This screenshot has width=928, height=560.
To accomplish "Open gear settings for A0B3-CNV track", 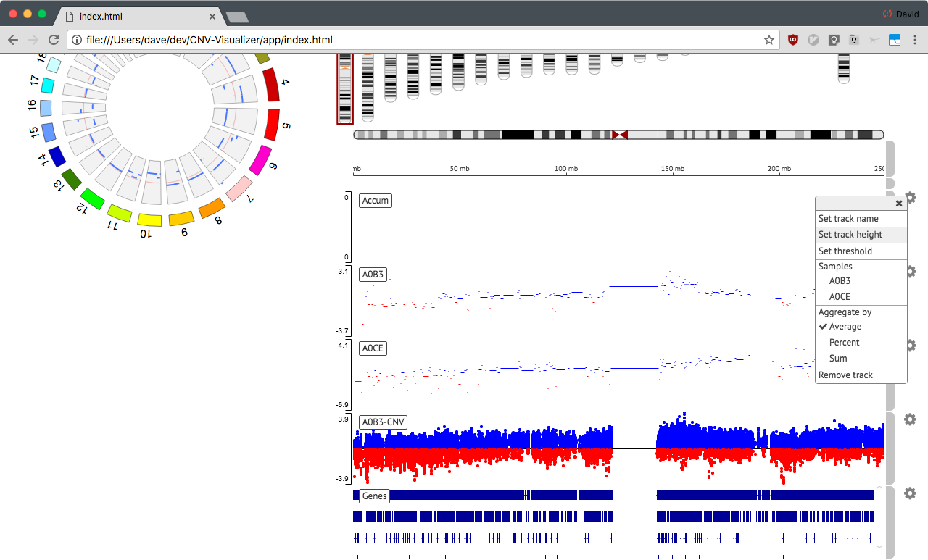I will pyautogui.click(x=910, y=419).
